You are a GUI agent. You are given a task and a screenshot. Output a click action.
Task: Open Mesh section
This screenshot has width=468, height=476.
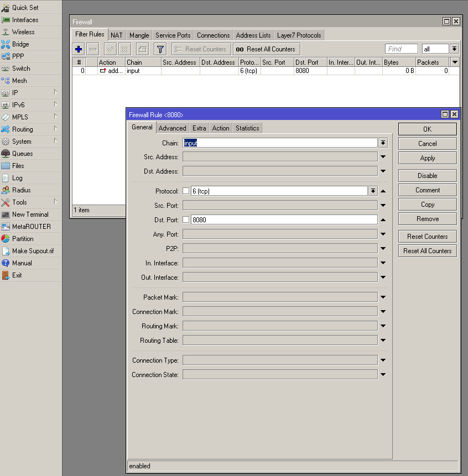[30, 81]
